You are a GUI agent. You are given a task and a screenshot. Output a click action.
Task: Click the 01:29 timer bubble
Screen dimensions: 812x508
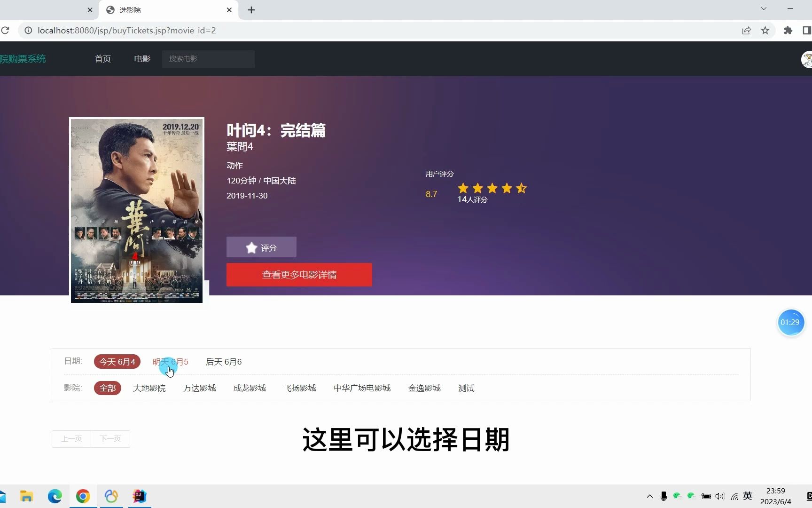pyautogui.click(x=791, y=322)
